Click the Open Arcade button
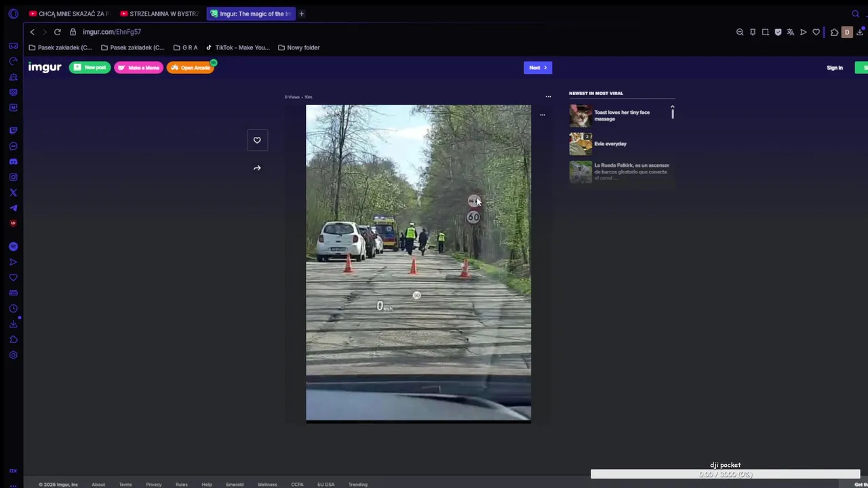The height and width of the screenshot is (488, 868). click(x=191, y=68)
